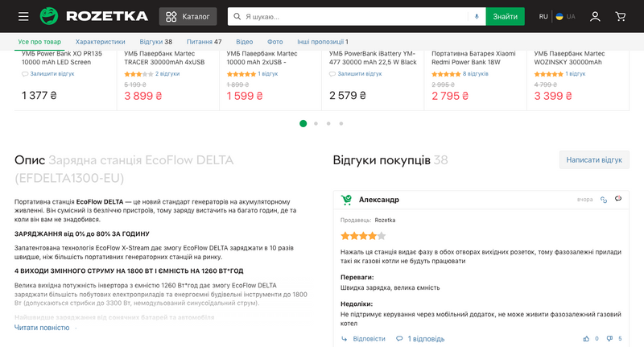This screenshot has width=644, height=347.
Task: Open the shopping cart icon
Action: pyautogui.click(x=620, y=16)
